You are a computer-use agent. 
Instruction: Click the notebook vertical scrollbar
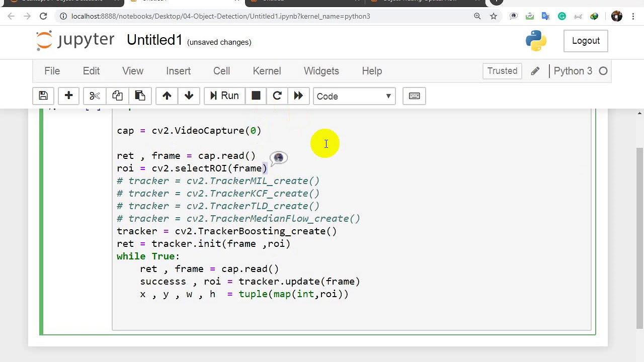point(639,237)
